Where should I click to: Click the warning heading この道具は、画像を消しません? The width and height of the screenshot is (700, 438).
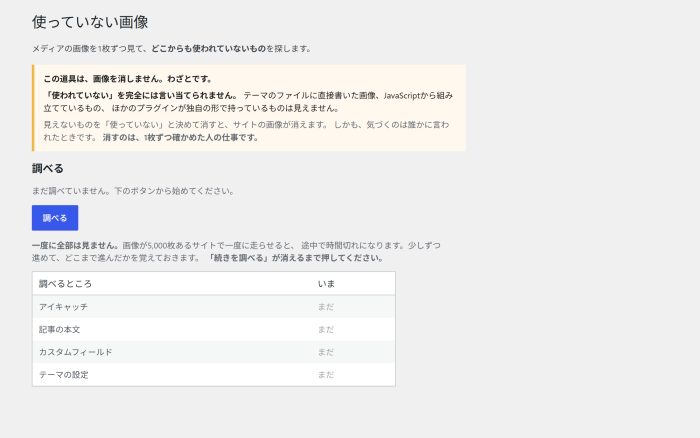click(128, 79)
